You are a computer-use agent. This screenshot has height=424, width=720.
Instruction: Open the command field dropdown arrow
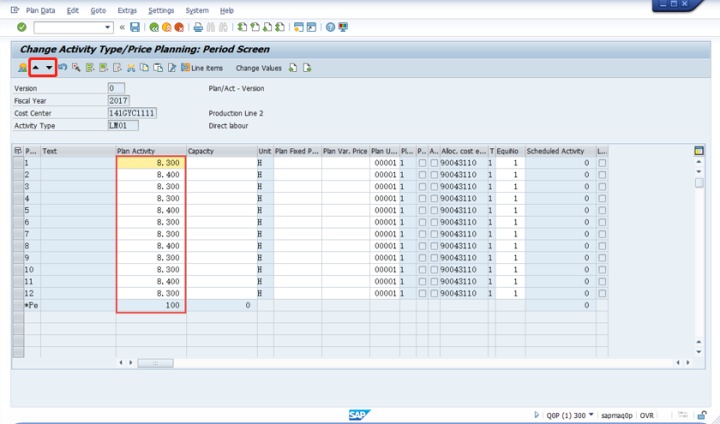pyautogui.click(x=108, y=28)
